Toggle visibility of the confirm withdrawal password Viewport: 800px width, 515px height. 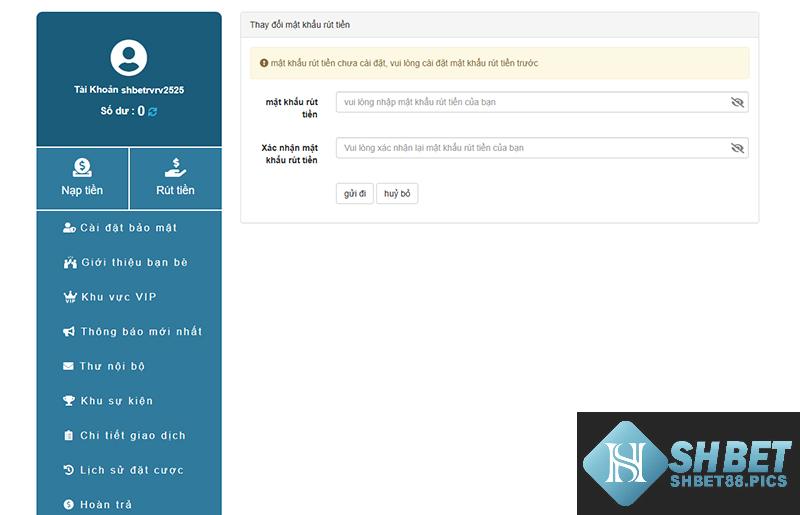click(x=737, y=148)
